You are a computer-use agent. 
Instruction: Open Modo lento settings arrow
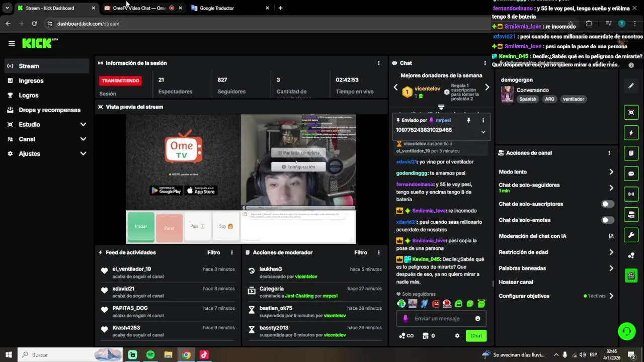(611, 172)
